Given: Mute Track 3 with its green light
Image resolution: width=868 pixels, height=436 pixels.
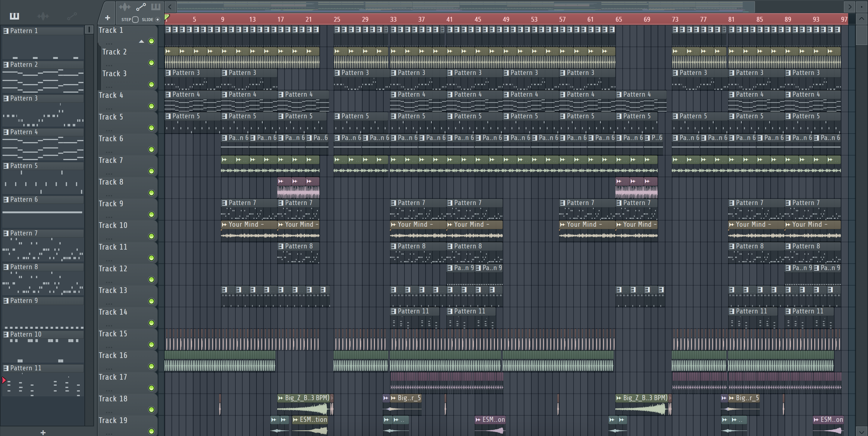Looking at the screenshot, I should (x=152, y=85).
